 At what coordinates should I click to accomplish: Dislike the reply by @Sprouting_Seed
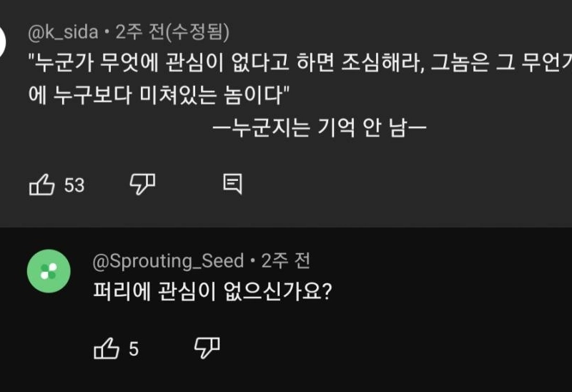[x=207, y=348]
